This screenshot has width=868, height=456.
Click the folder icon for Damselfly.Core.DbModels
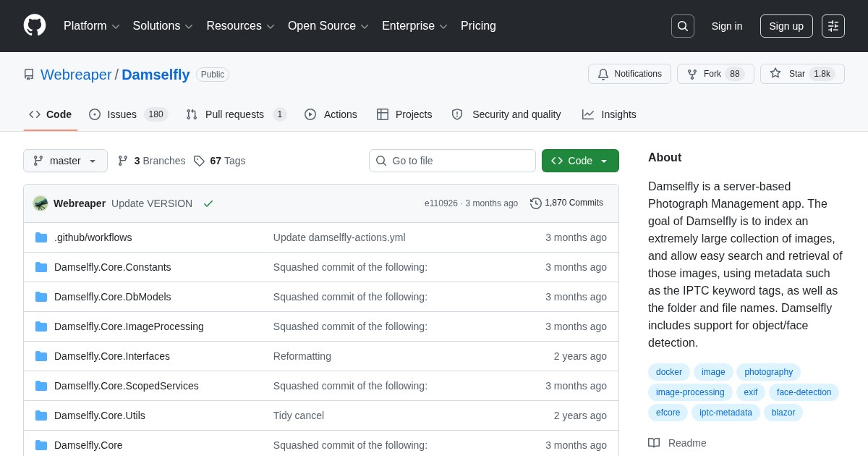(x=41, y=297)
